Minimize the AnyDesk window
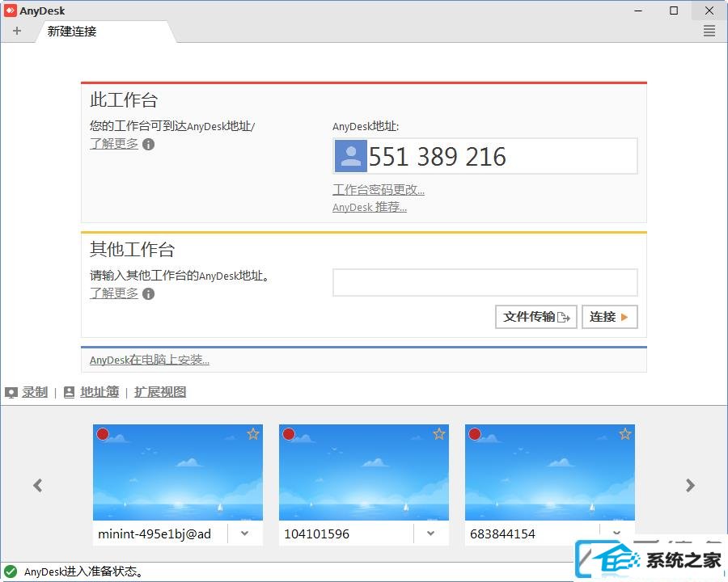This screenshot has height=582, width=728. point(638,11)
